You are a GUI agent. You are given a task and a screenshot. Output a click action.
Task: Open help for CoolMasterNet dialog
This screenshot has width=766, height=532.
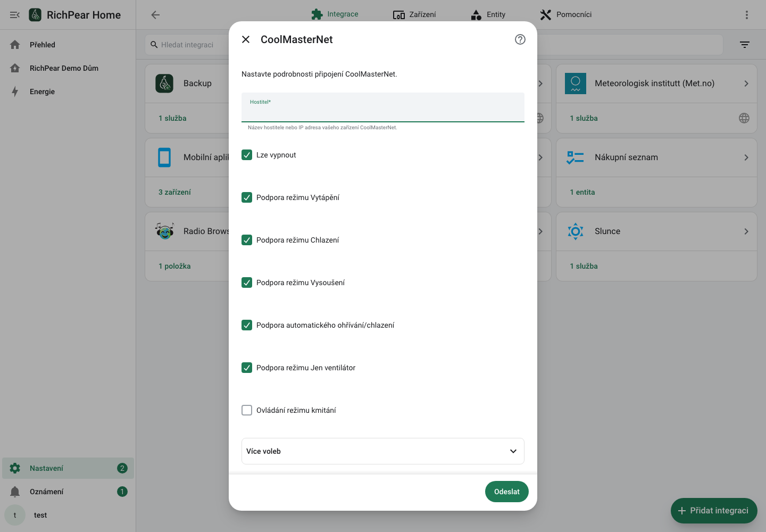click(520, 39)
